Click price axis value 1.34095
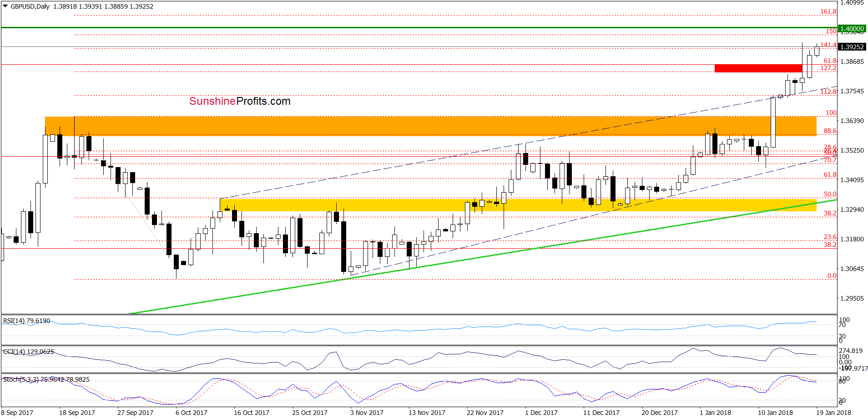 coord(852,180)
